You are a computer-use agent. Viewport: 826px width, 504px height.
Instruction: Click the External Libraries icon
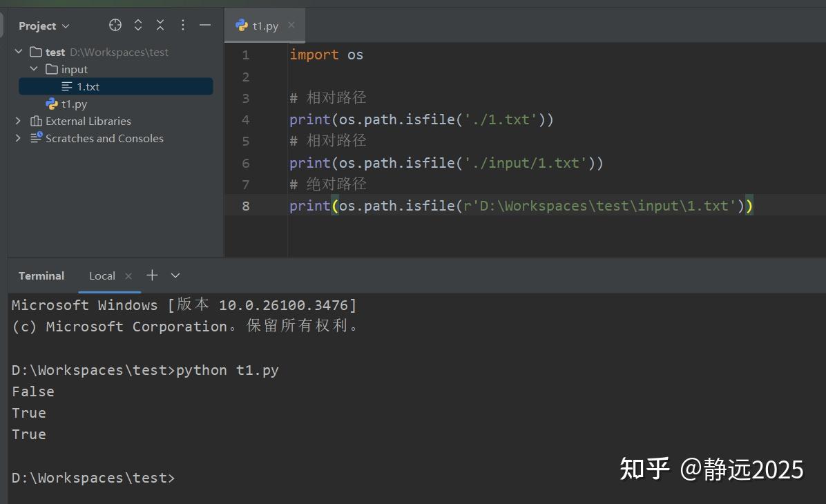37,121
